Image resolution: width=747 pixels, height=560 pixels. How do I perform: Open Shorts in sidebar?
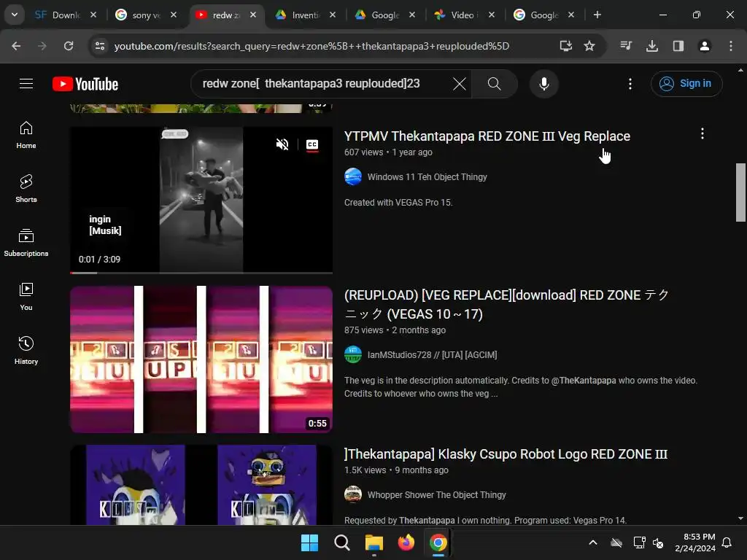26,189
